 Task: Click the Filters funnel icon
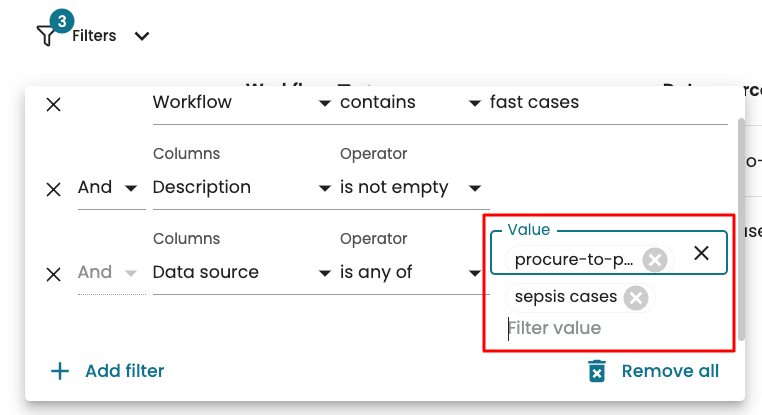click(46, 36)
